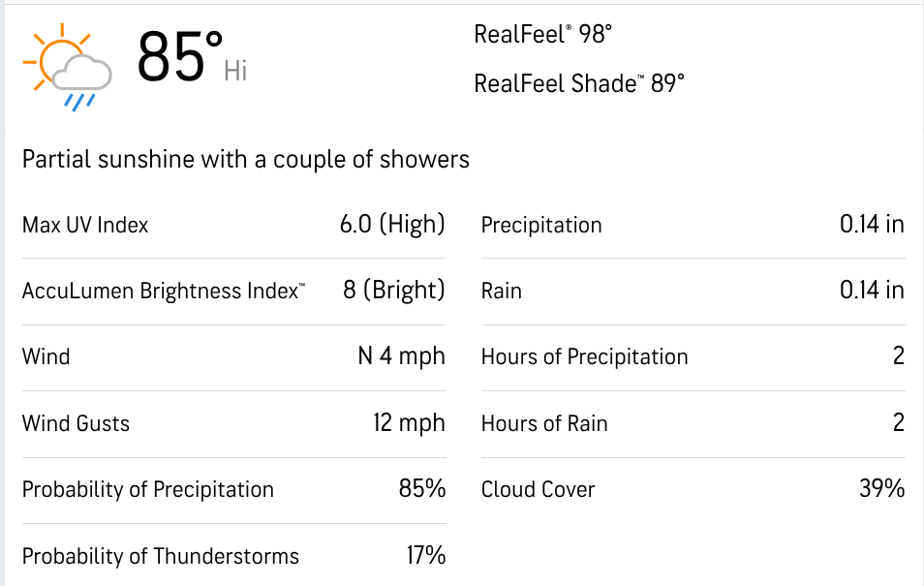Click the Max UV Index label
The image size is (924, 586).
pyautogui.click(x=85, y=225)
